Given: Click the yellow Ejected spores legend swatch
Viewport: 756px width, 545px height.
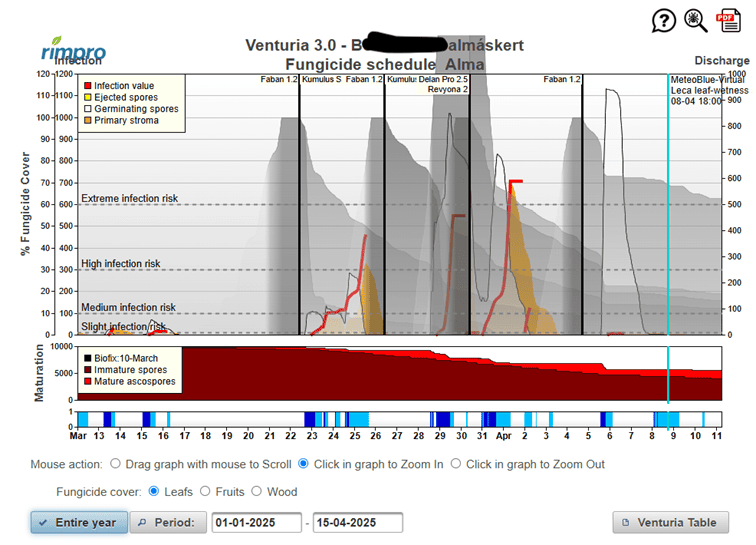Looking at the screenshot, I should tap(88, 98).
